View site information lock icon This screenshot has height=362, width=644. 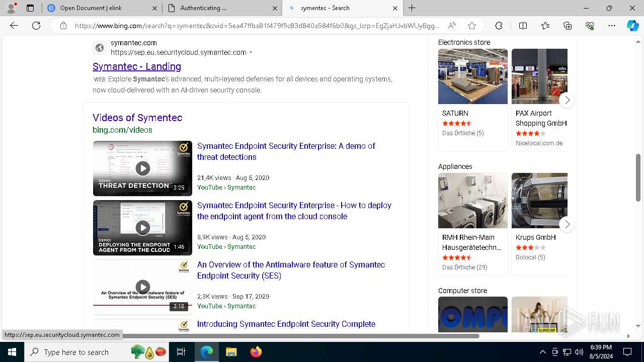(63, 26)
